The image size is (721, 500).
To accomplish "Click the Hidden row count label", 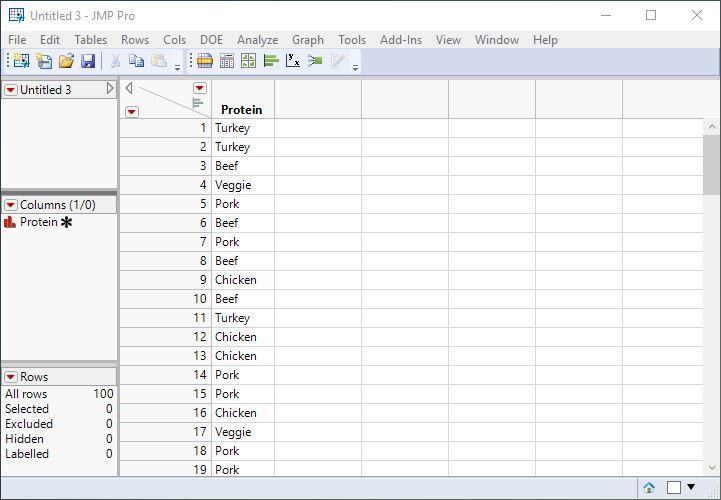I will pos(24,439).
